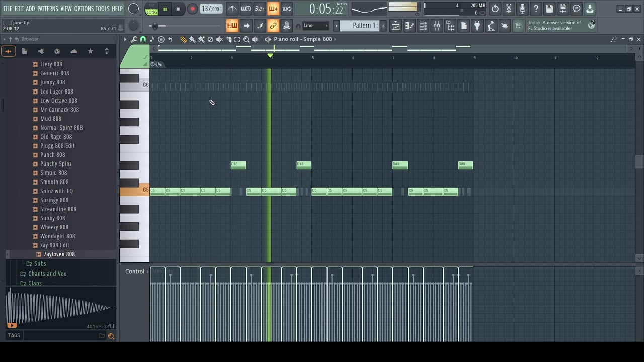Expand the Chants and Vox folder
The height and width of the screenshot is (362, 644).
coord(47,274)
